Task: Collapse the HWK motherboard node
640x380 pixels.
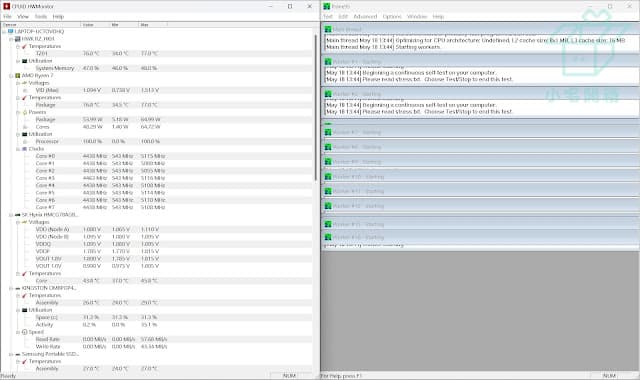Action: click(11, 39)
